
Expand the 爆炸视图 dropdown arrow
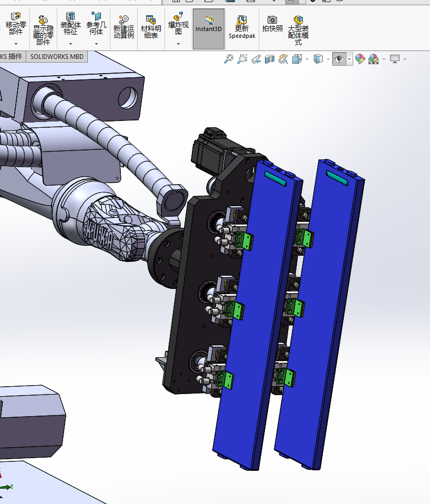pos(178,44)
